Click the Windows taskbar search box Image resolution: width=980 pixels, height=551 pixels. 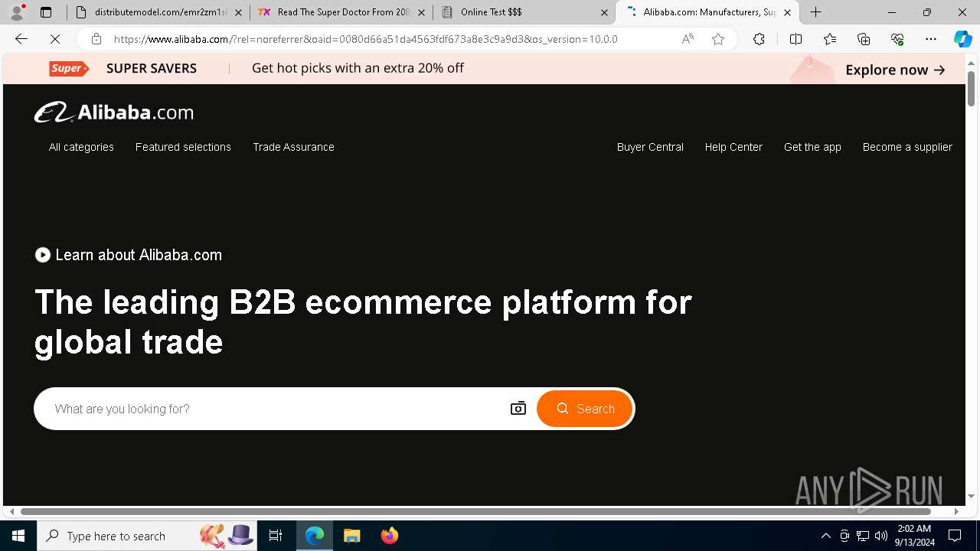146,536
